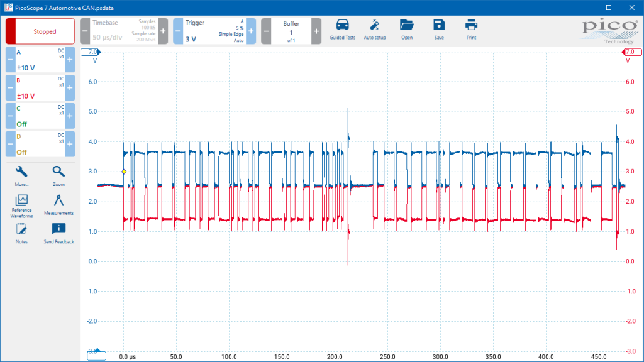This screenshot has width=644, height=362.
Task: Open the More wrench tools
Action: [x=21, y=176]
